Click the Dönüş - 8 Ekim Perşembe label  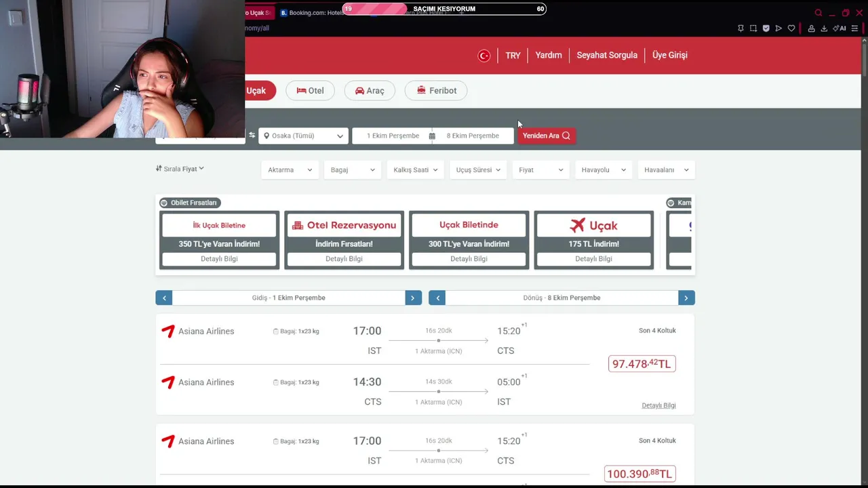pos(561,298)
